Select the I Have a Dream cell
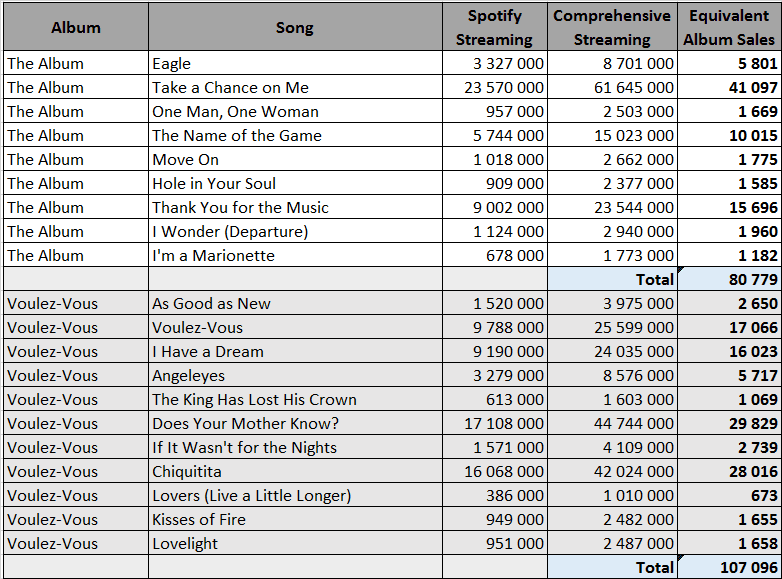This screenshot has width=782, height=579. pyautogui.click(x=295, y=351)
